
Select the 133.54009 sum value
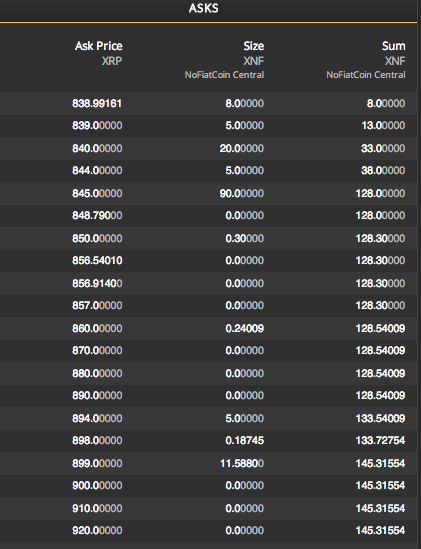click(381, 418)
